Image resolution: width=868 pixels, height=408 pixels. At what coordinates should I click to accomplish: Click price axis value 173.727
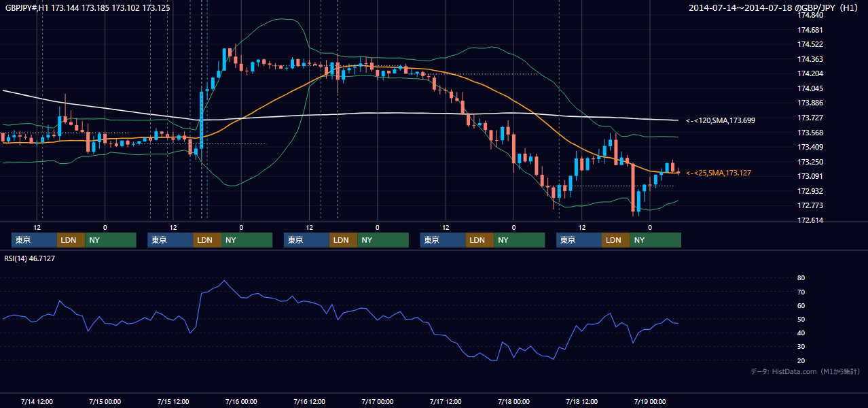[810, 118]
